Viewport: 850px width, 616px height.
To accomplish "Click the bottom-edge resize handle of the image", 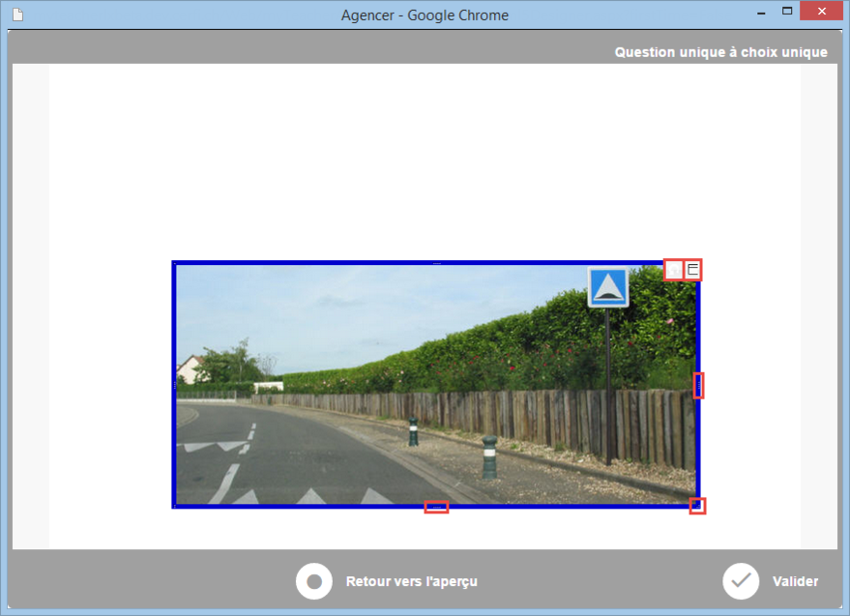I will point(436,507).
